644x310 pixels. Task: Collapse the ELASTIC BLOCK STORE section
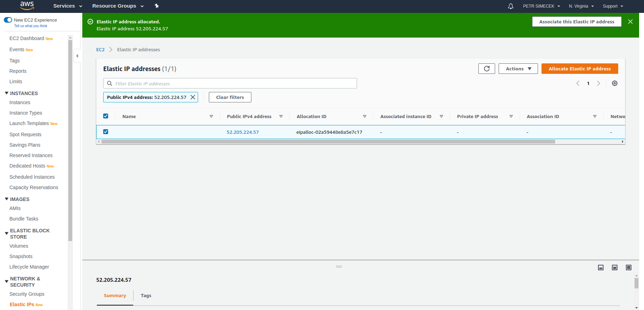(7, 233)
